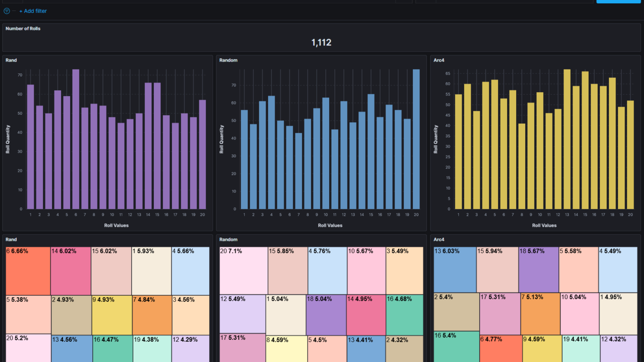This screenshot has height=362, width=644.
Task: Select the 14 6.02% cell in Rand treemap
Action: [x=71, y=271]
